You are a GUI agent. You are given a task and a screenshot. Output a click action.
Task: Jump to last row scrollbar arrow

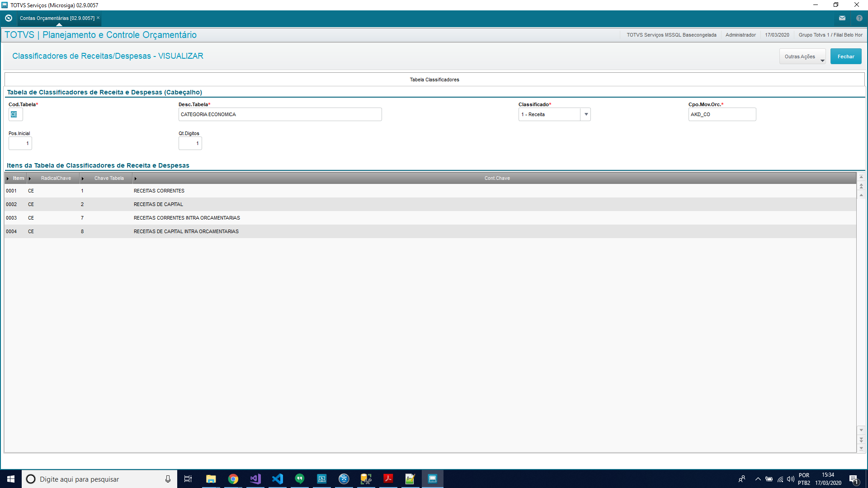(x=861, y=449)
